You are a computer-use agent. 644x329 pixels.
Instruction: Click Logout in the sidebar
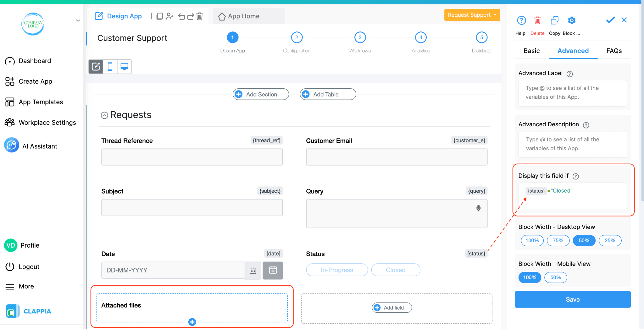[22, 266]
